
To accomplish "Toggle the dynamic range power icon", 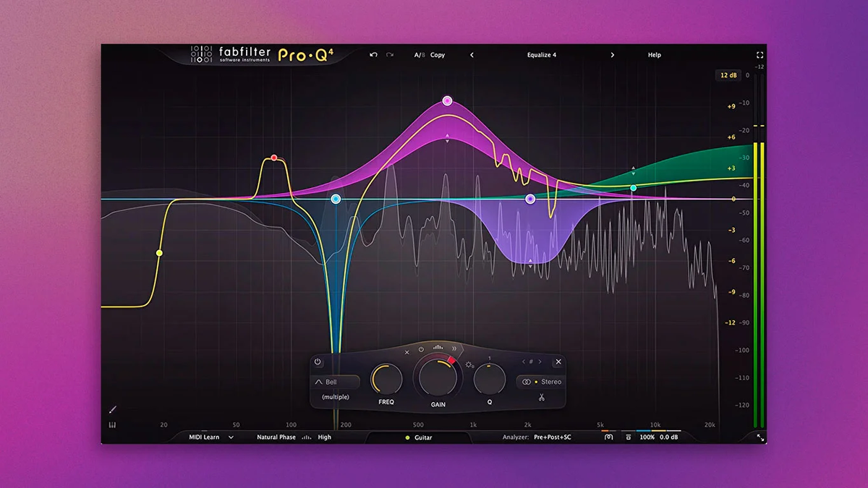I will pos(421,349).
